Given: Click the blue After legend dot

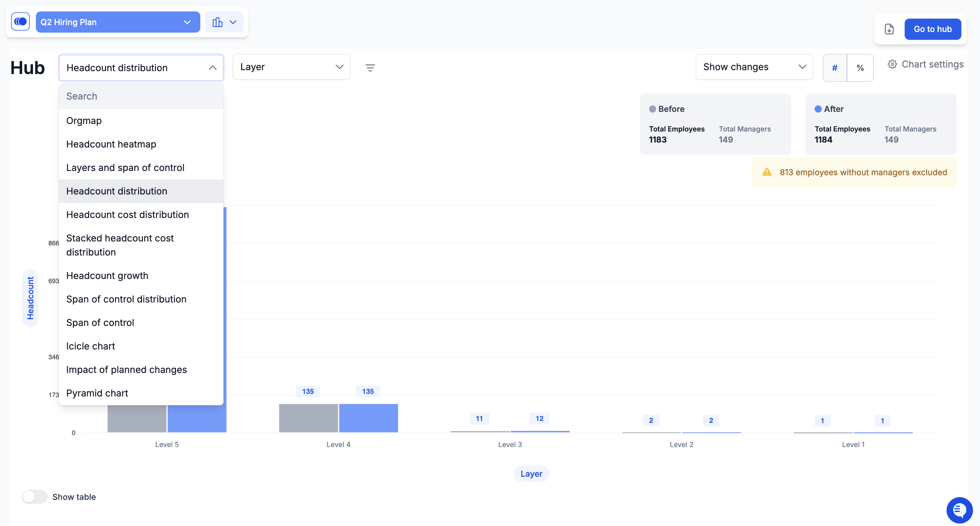Looking at the screenshot, I should coord(818,109).
